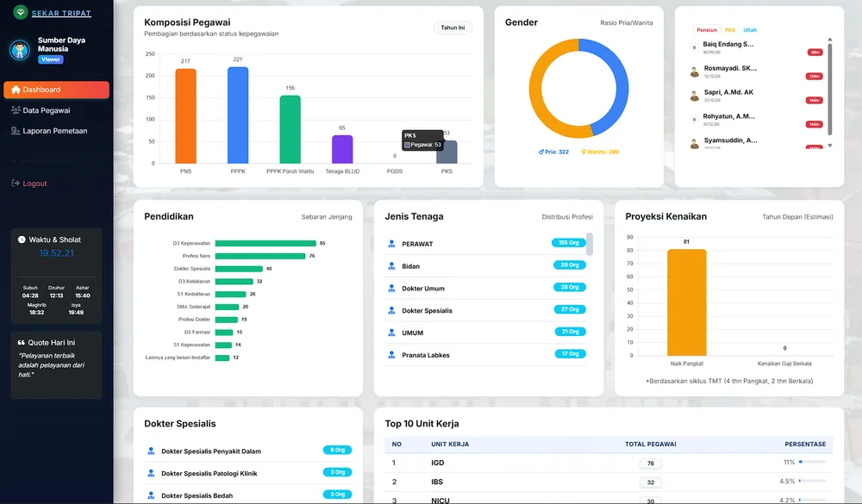This screenshot has height=504, width=862.
Task: Click the quotation mark icon beside Quote Hari Ini
Action: point(21,342)
